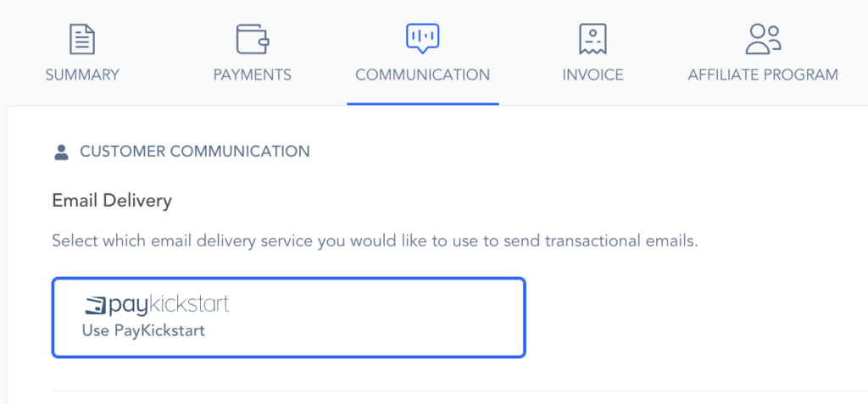The height and width of the screenshot is (404, 868).
Task: Click the "Use PayKickstart" label text
Action: (143, 330)
